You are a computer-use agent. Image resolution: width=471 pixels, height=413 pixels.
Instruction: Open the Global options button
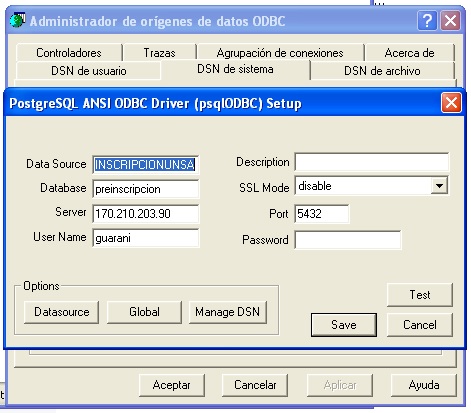[144, 312]
